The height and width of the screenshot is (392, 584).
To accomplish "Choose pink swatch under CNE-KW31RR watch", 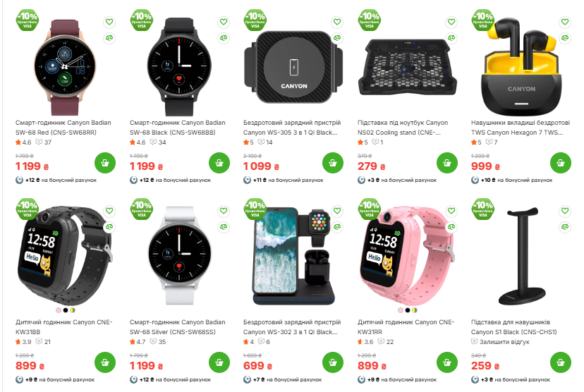I will point(401,310).
